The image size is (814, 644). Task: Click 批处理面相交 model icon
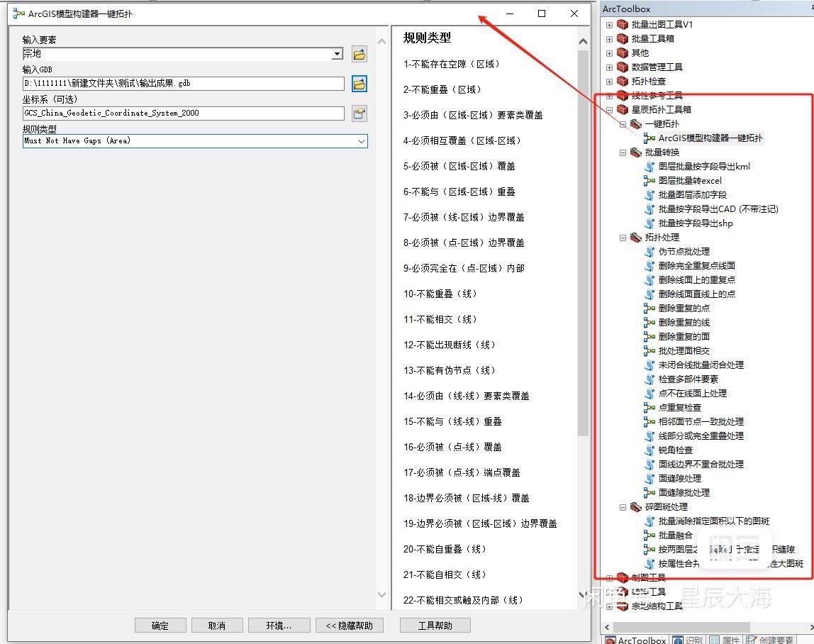(649, 351)
